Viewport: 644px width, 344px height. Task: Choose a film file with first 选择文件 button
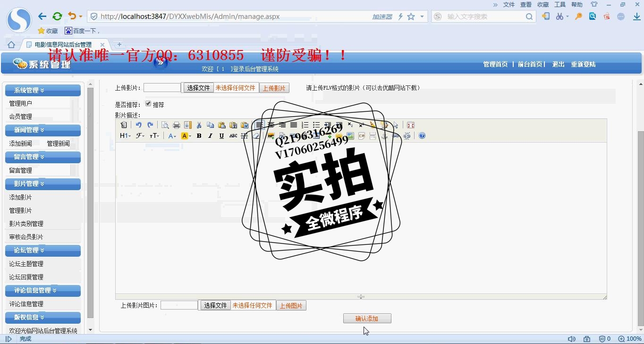198,88
